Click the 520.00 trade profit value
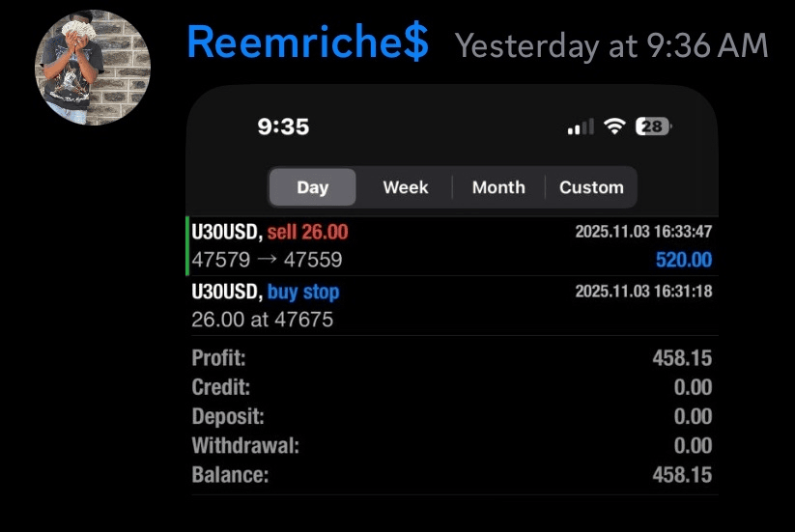Viewport: 795px width, 532px height. (x=683, y=260)
